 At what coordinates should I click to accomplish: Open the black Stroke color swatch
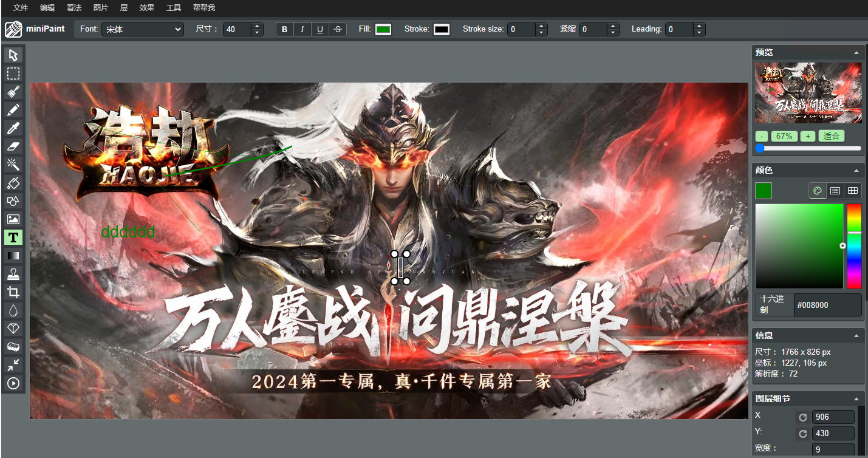442,29
